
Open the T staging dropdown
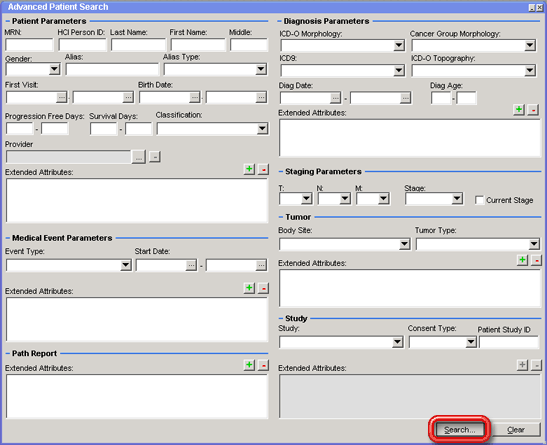coord(307,199)
